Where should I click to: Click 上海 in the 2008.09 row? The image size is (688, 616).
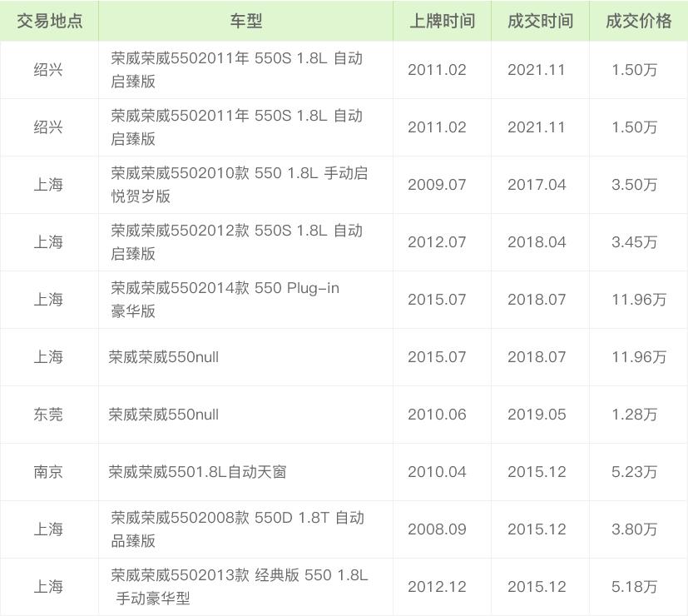point(48,530)
